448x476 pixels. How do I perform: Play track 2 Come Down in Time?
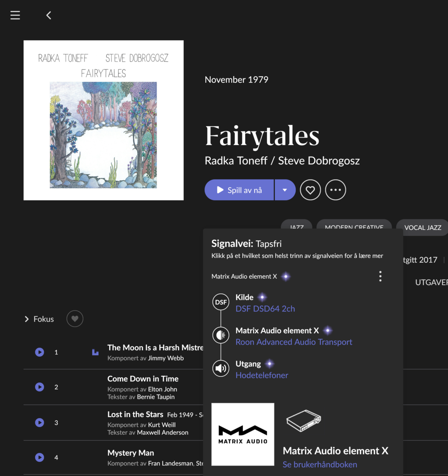tap(40, 387)
